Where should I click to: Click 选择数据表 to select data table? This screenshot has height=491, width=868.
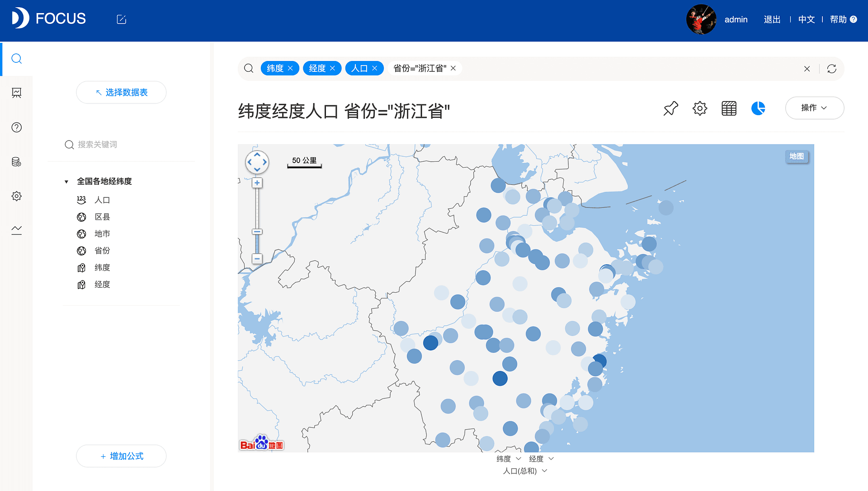tap(122, 92)
